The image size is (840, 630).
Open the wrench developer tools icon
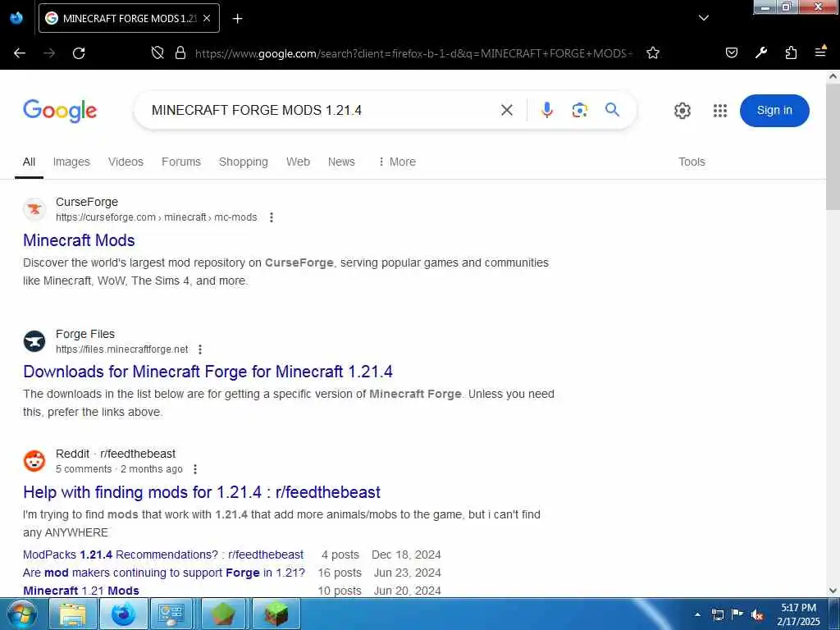tap(760, 52)
